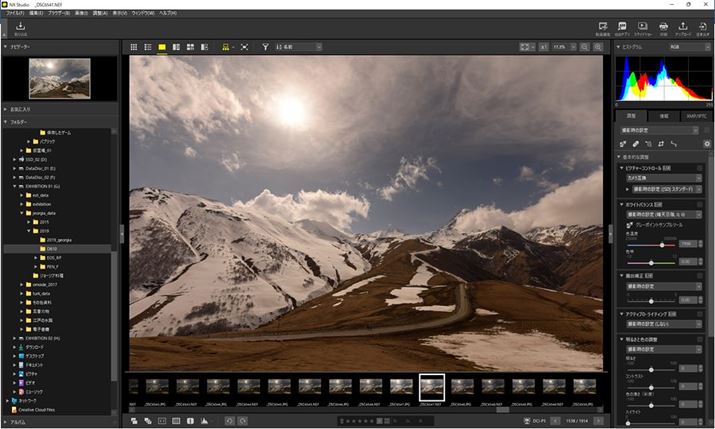Screen dimensions: 715x429
Task: Open the ファイル (File) menu
Action: tap(14, 13)
